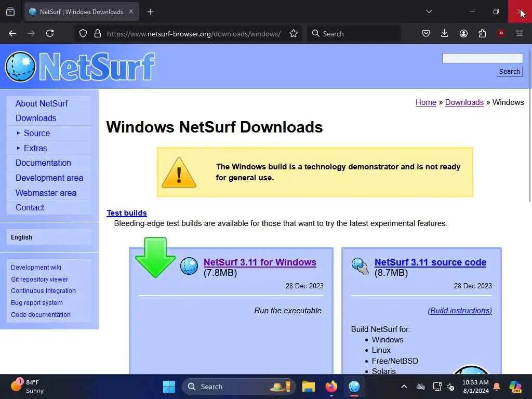This screenshot has width=532, height=399.
Task: Click the NetSurf taskbar icon
Action: [x=354, y=387]
